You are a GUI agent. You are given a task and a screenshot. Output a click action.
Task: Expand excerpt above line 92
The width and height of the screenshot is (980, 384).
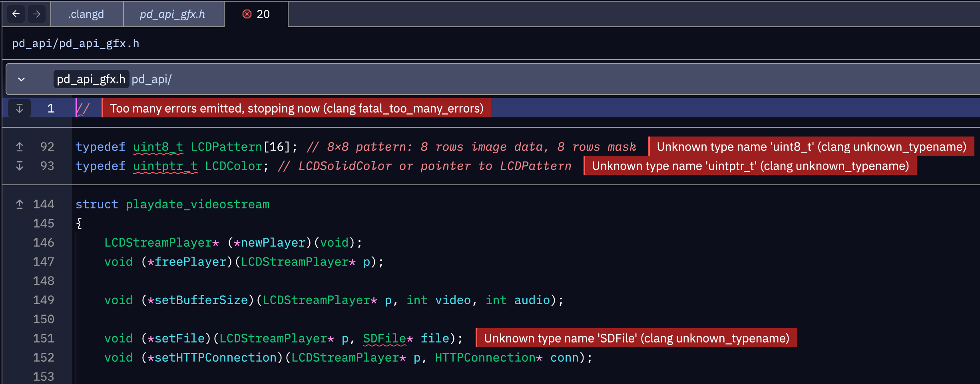tap(19, 147)
